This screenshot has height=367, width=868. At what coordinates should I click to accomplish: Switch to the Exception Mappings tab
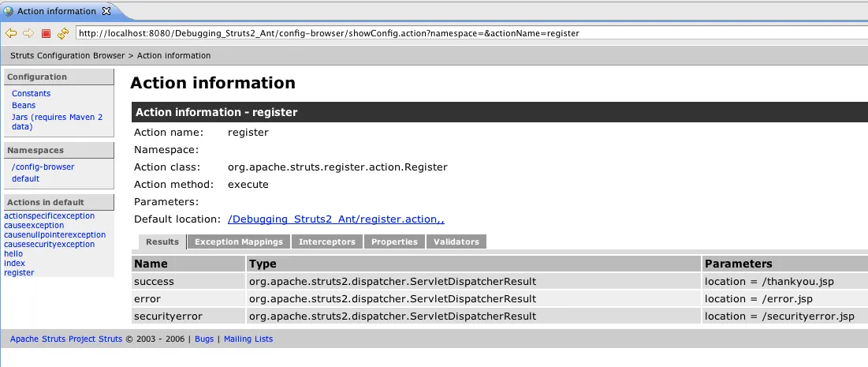click(x=239, y=242)
